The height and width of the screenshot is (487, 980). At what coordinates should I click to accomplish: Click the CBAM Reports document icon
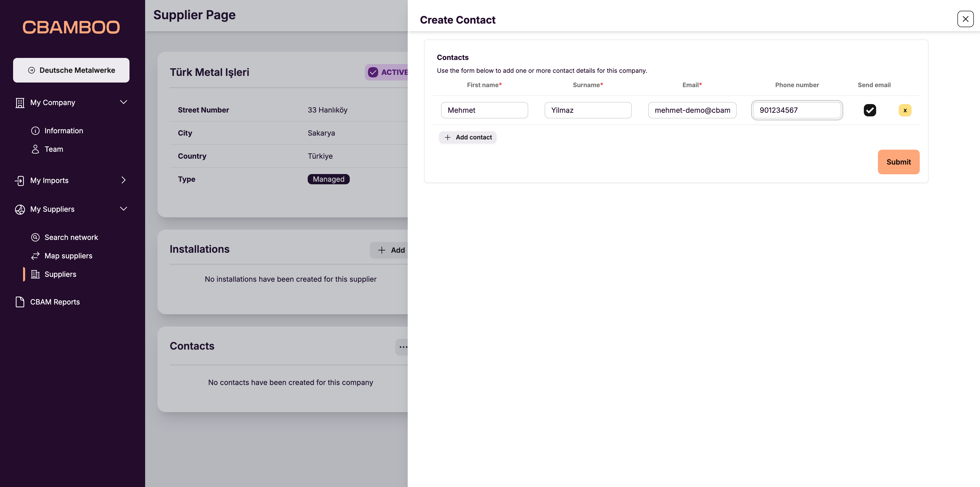point(19,301)
